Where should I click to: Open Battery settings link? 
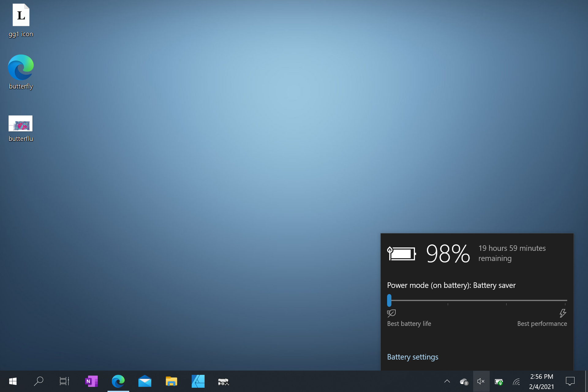pos(413,357)
